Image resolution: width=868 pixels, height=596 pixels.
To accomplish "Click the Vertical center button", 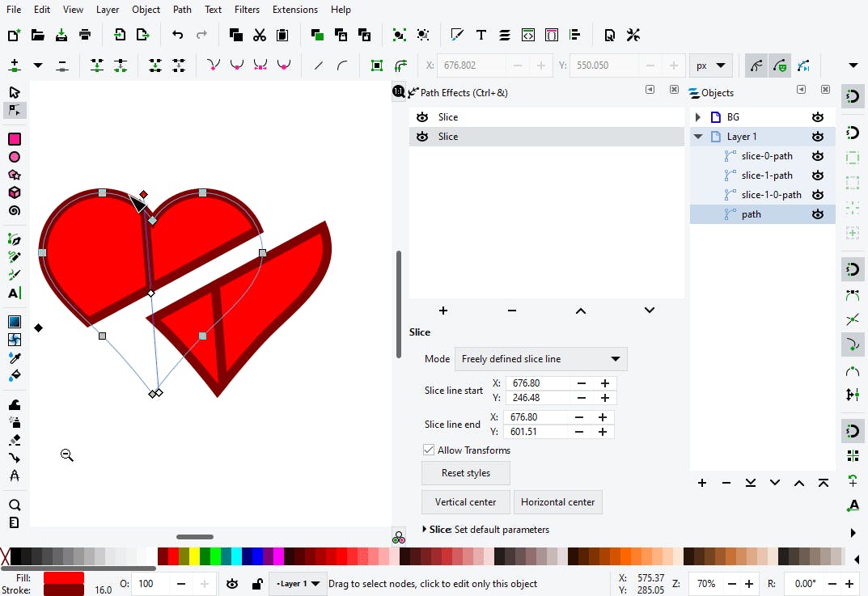I will coord(466,502).
